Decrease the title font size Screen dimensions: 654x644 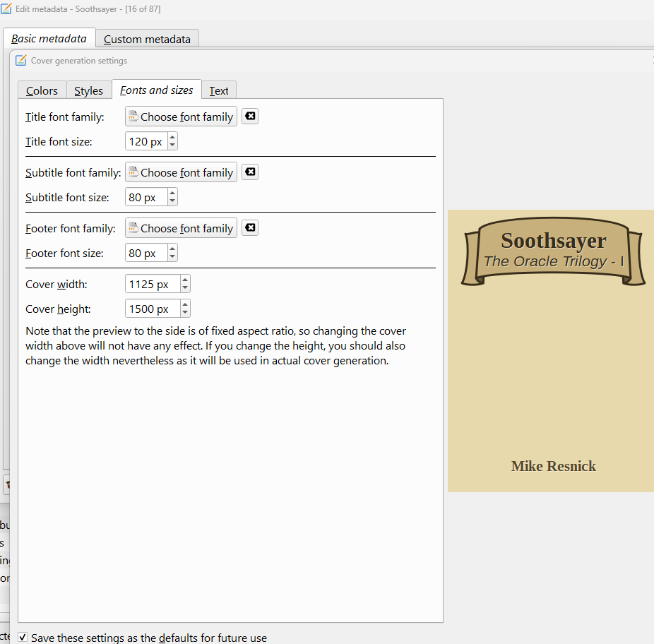click(x=172, y=145)
